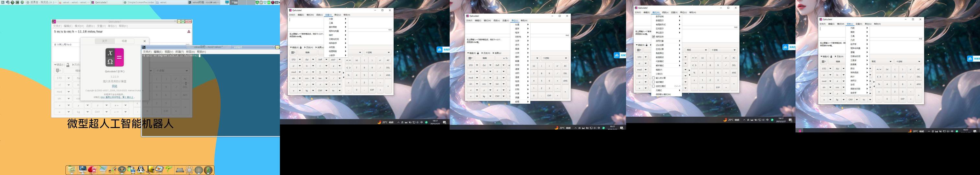This screenshot has width=980, height=175.
Task: Open the 物理常数 submenu in the 变量 menu
Action: pos(337,51)
